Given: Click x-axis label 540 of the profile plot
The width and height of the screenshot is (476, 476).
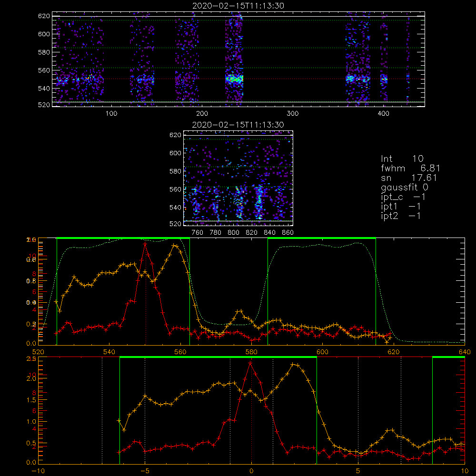Looking at the screenshot, I should (109, 352).
